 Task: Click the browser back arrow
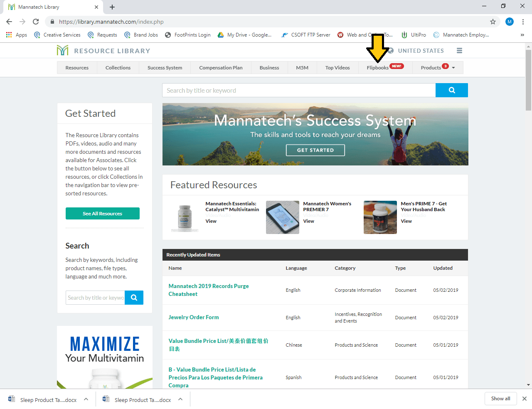pos(9,22)
